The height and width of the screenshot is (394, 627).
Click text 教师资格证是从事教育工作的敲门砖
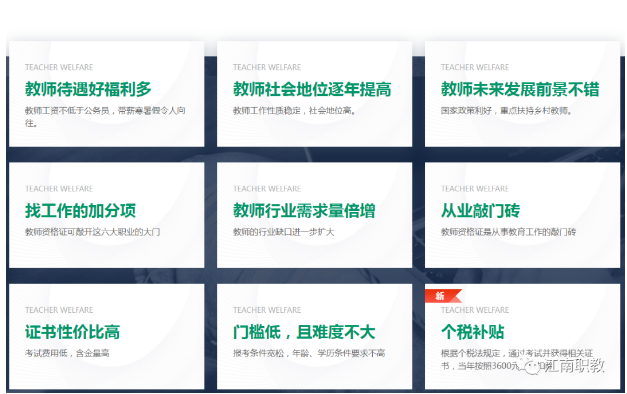[x=508, y=232]
